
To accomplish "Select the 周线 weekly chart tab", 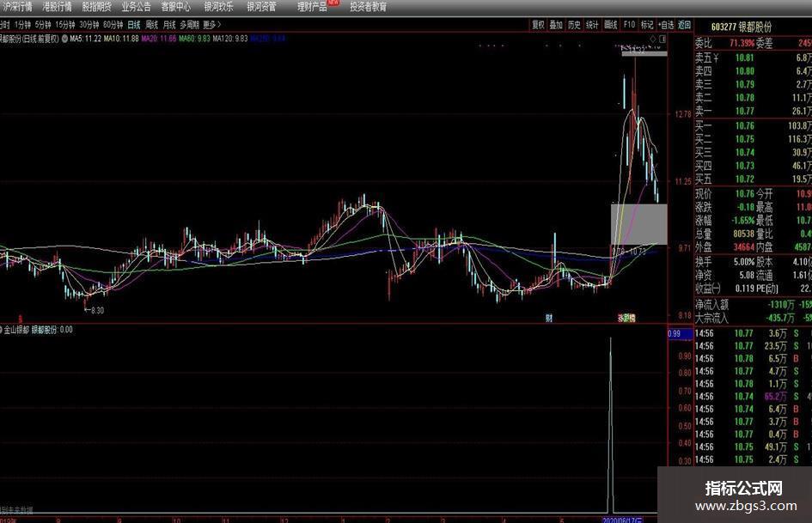I will [152, 24].
